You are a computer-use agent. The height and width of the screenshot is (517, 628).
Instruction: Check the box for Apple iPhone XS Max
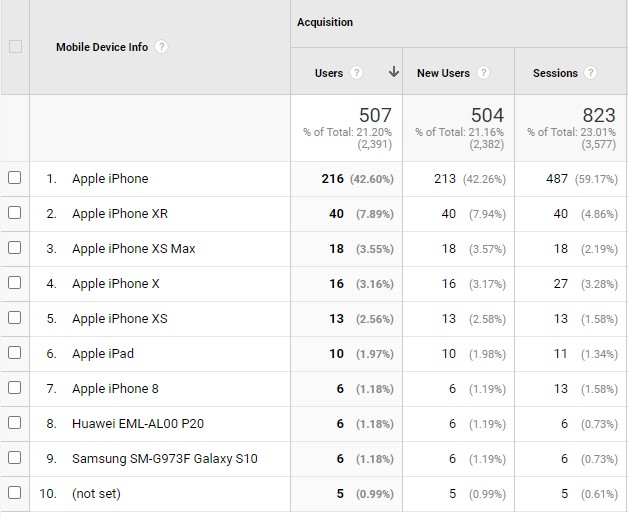pyautogui.click(x=15, y=247)
